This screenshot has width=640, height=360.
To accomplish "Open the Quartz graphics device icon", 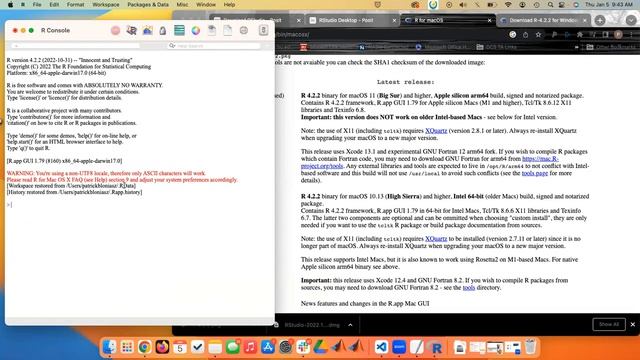I will pyautogui.click(x=147, y=30).
